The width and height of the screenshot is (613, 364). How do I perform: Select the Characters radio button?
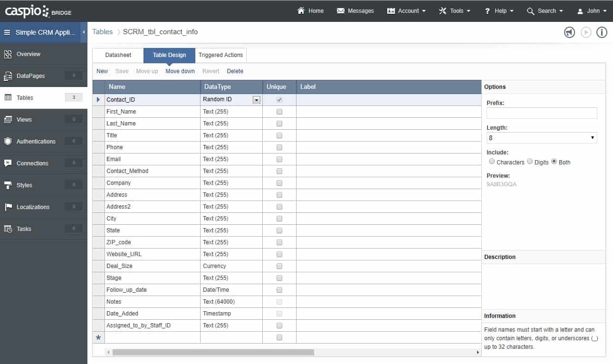[x=492, y=162]
